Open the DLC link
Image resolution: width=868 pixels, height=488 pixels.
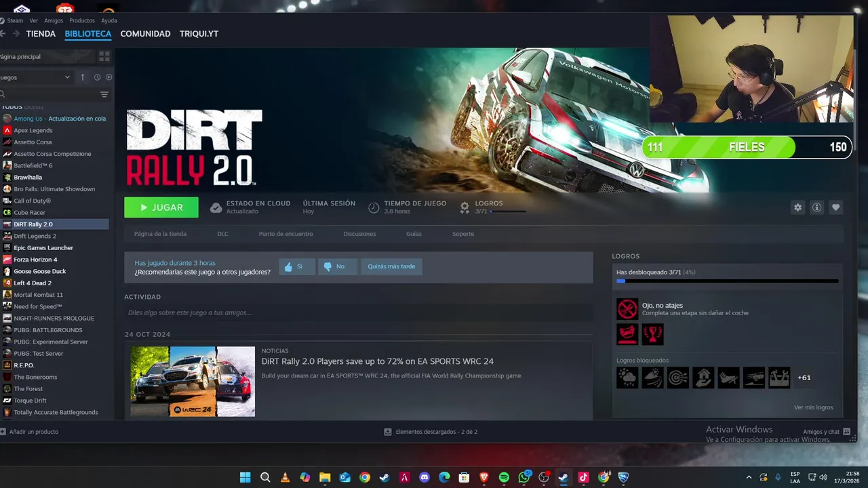(222, 234)
